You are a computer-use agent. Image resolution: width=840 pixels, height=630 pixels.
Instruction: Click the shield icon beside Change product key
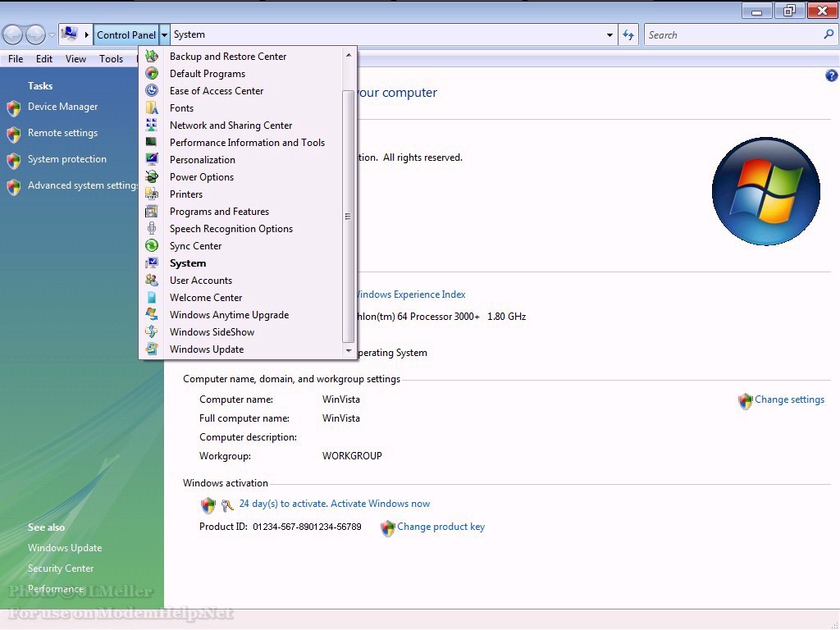387,528
